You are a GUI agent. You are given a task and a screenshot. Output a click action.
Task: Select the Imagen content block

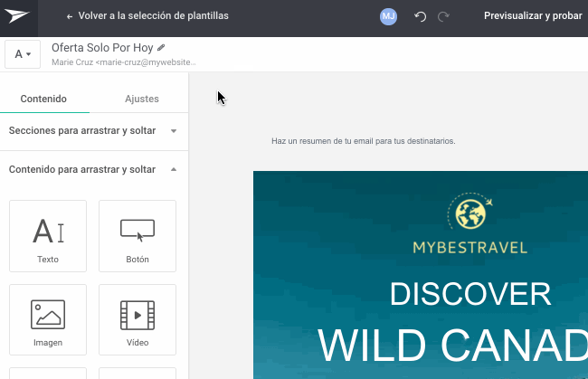(x=48, y=320)
